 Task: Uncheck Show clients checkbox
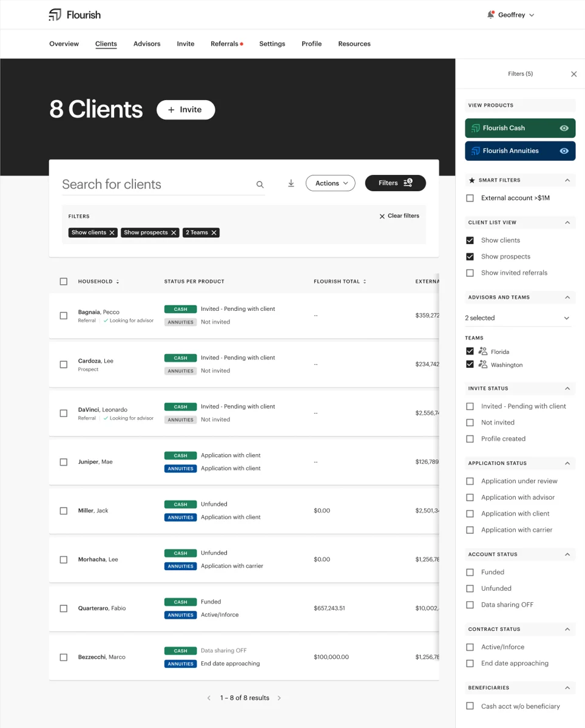point(470,240)
